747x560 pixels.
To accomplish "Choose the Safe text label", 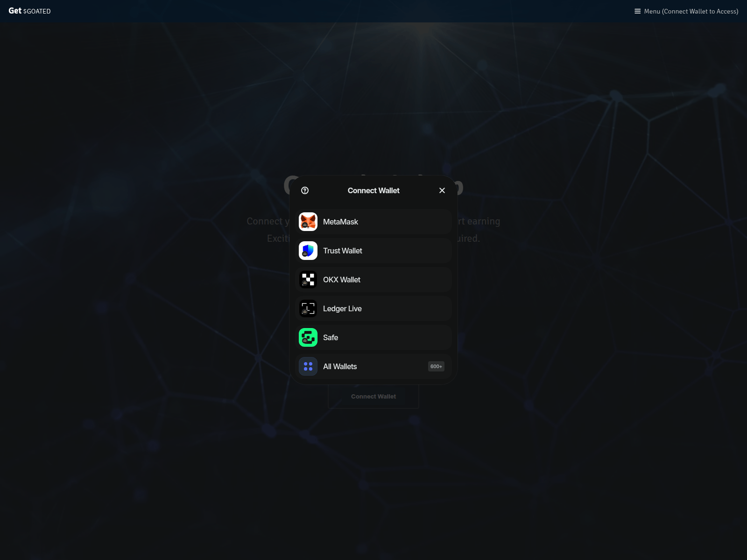I will point(331,337).
